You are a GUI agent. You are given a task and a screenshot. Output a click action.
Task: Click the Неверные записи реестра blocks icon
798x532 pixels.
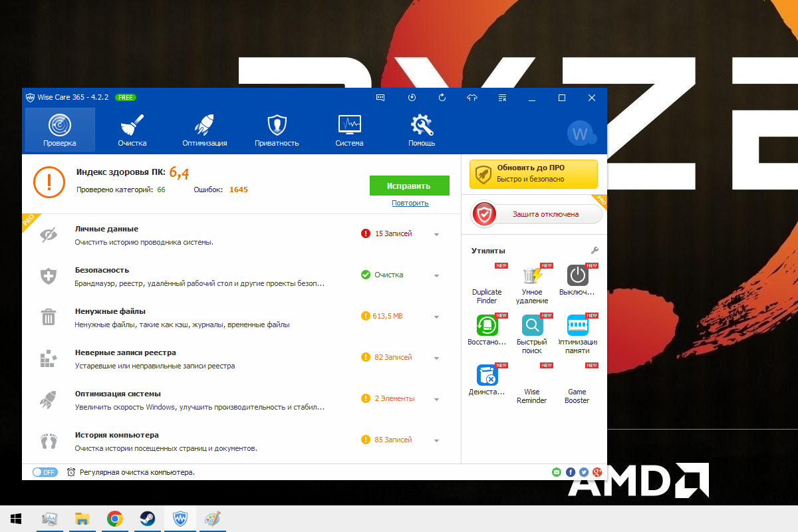point(47,359)
